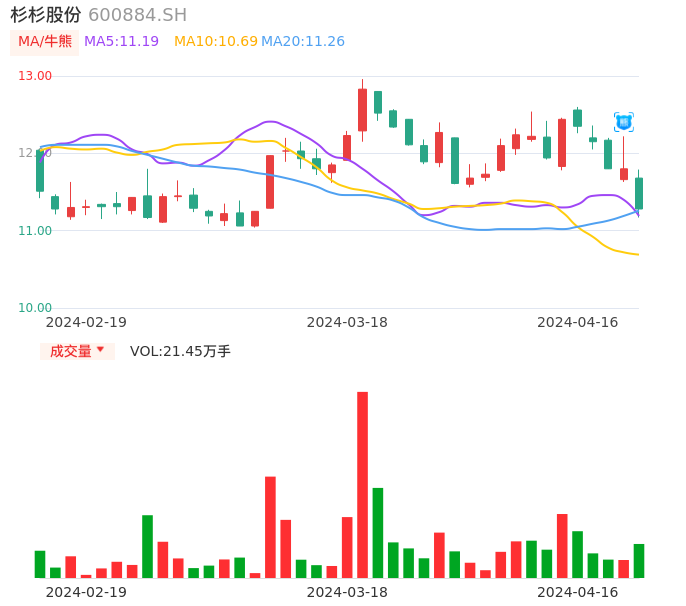Click the MA5:11.19 legend label
Viewport: 686px width, 606px height.
pyautogui.click(x=121, y=42)
